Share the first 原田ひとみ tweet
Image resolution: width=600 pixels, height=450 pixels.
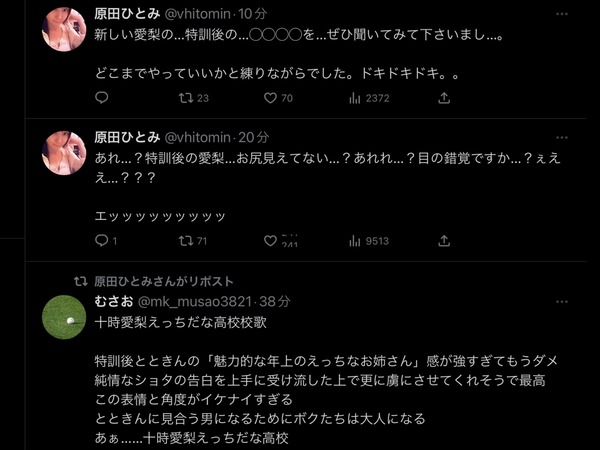pos(444,98)
